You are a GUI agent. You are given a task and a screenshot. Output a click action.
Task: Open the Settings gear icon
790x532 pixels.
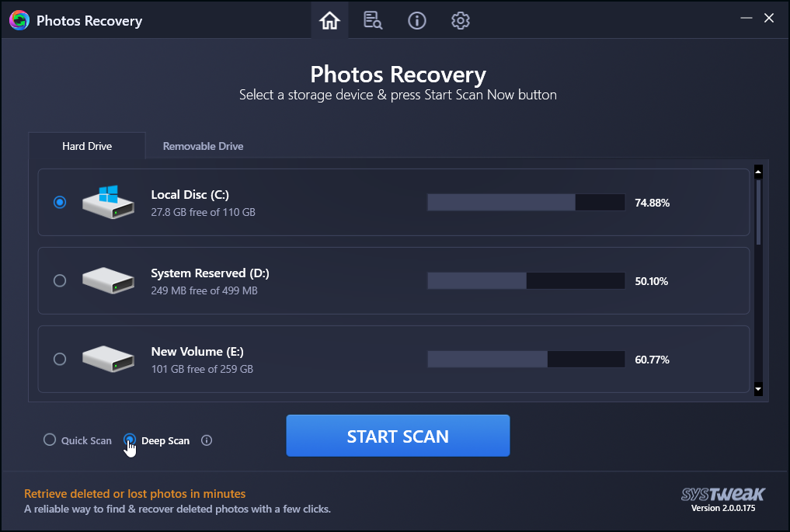tap(460, 20)
